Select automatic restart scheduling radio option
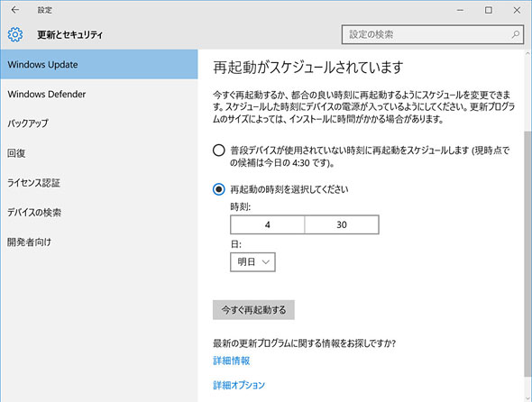This screenshot has width=532, height=402. (x=219, y=151)
